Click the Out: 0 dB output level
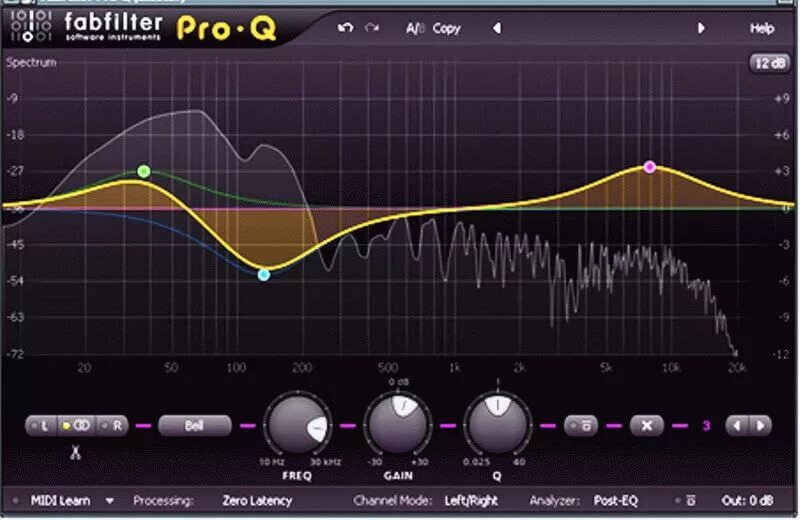 click(747, 501)
